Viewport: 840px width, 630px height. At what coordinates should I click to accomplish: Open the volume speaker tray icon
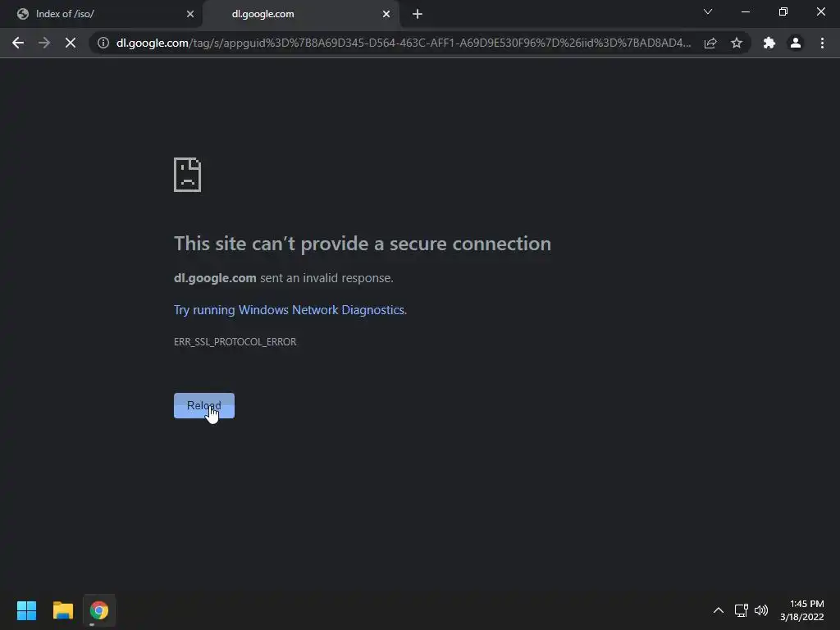(761, 610)
